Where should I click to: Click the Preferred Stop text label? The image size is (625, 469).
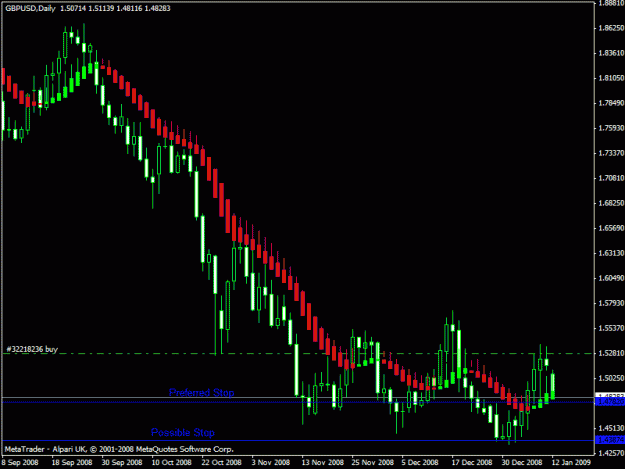201,392
